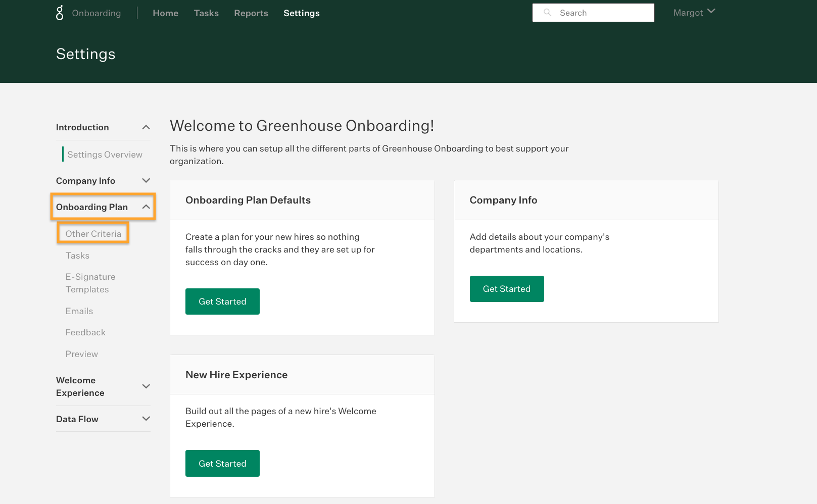Click the search magnifier icon

pos(547,13)
